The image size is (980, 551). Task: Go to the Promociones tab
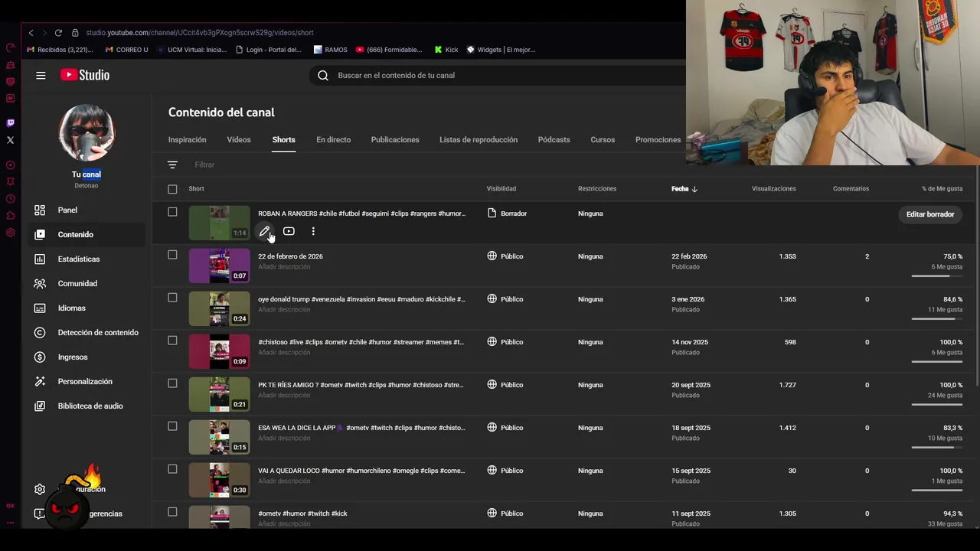coord(658,140)
